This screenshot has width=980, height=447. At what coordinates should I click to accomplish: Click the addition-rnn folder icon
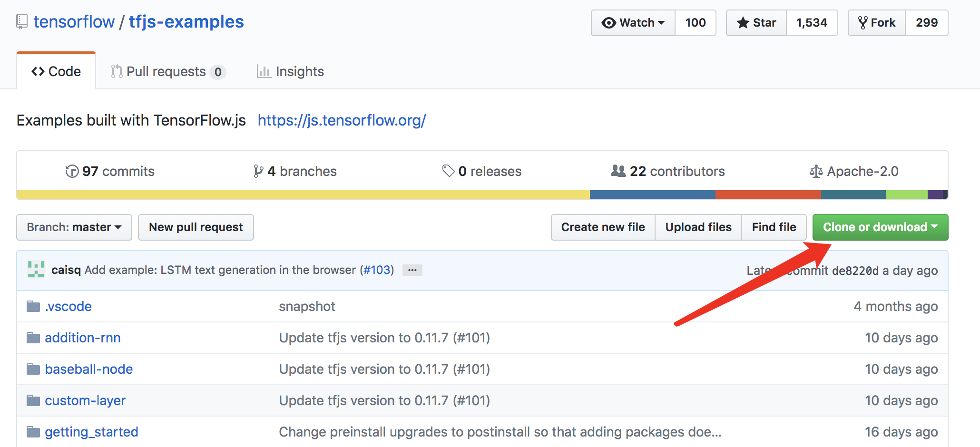coord(33,338)
